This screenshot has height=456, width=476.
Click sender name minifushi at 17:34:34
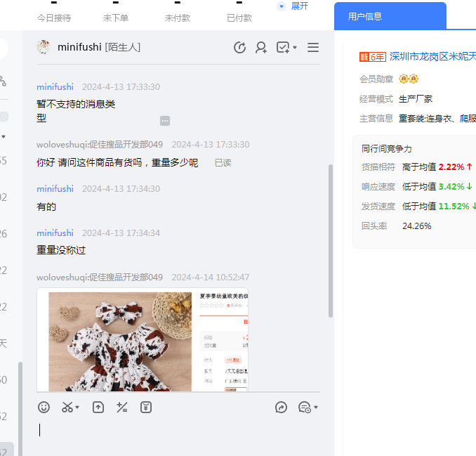55,233
